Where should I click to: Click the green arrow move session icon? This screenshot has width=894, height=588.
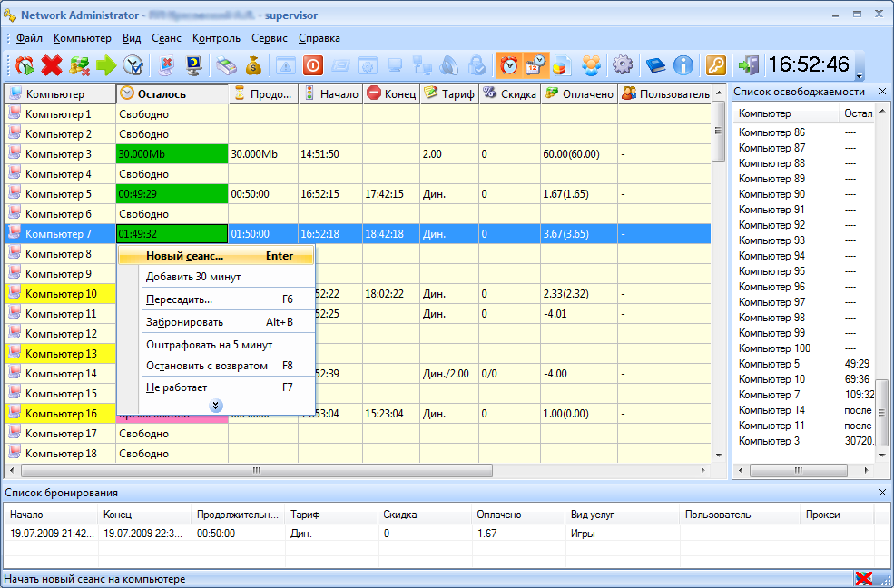coord(106,65)
